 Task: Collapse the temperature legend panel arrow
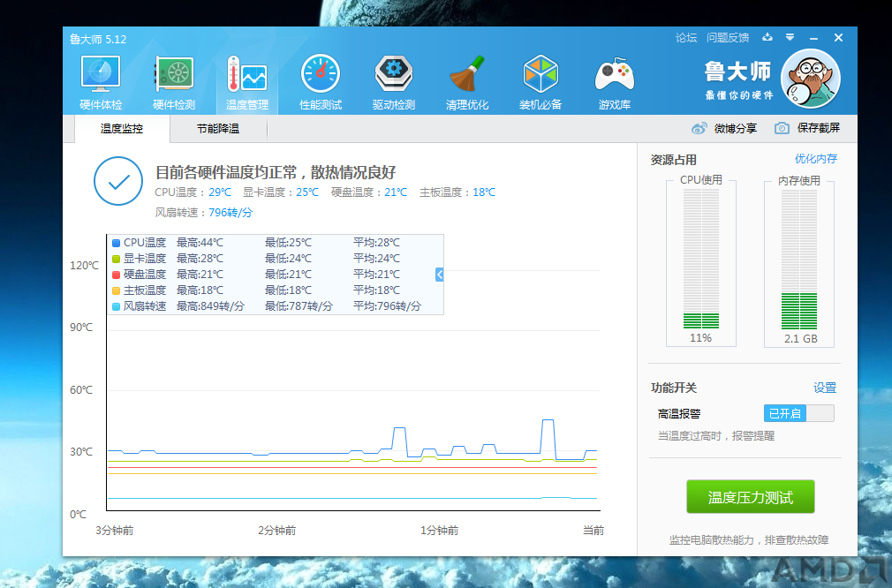(x=439, y=275)
